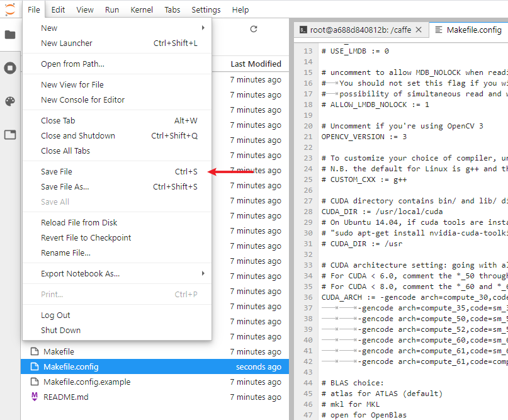Select New Console for Editor
508x420 pixels.
tap(117, 100)
